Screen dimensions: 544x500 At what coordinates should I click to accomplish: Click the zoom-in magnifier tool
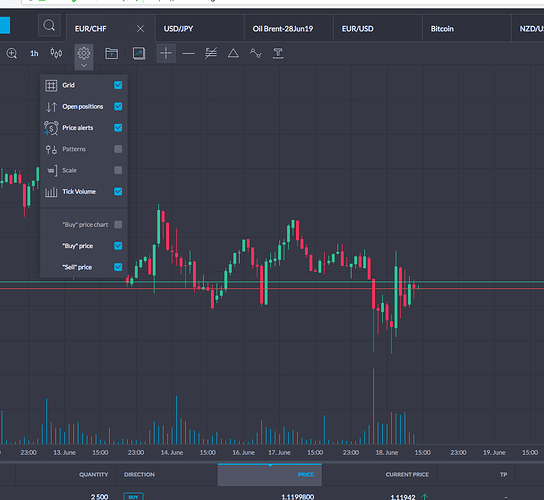[11, 53]
